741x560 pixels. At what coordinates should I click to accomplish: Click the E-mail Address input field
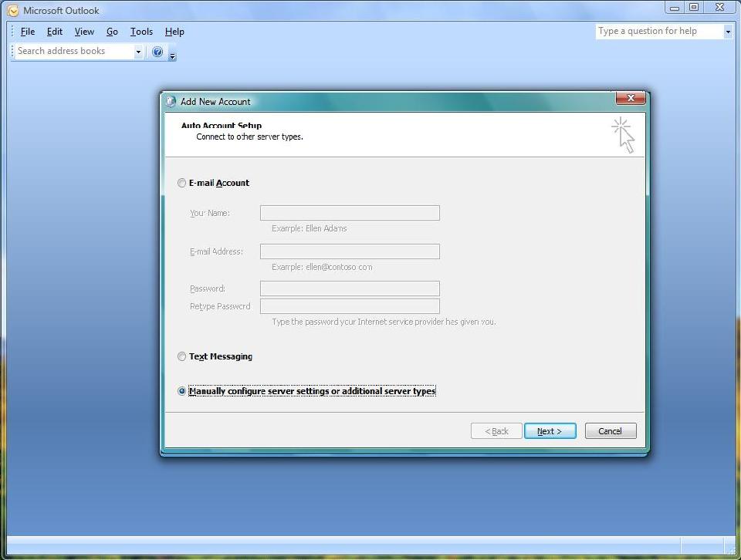point(350,251)
